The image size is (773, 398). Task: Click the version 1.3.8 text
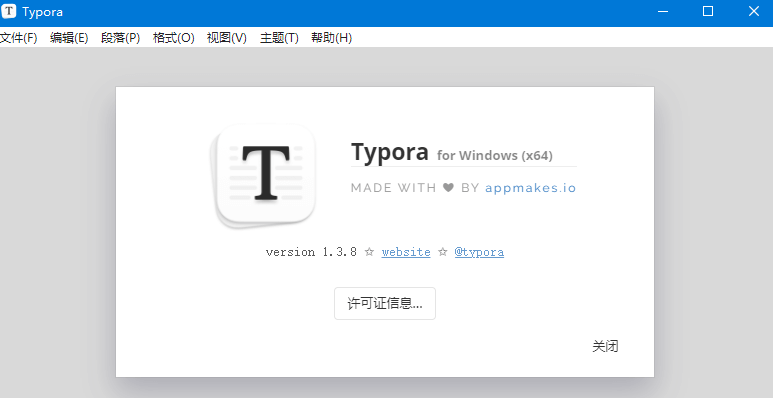click(x=311, y=252)
